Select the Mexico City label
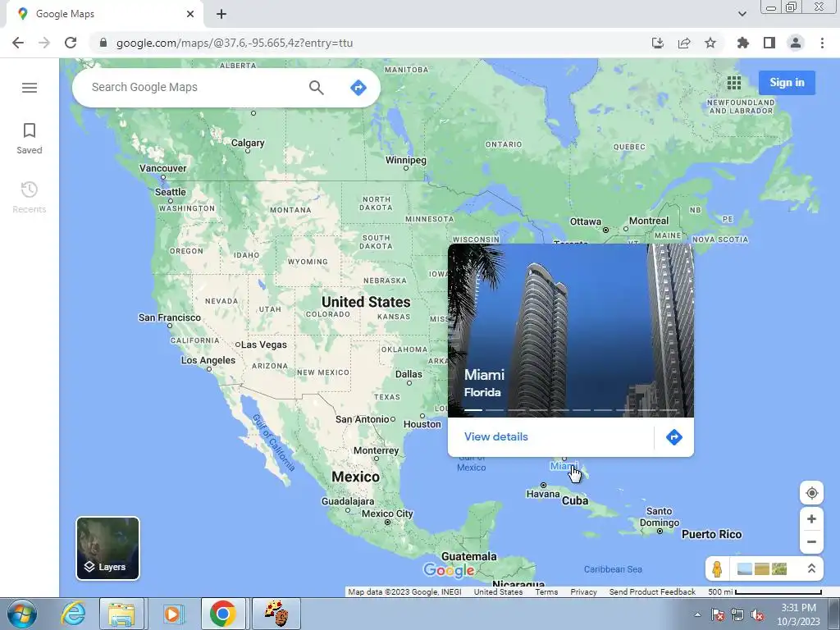This screenshot has width=840, height=630. coord(387,514)
